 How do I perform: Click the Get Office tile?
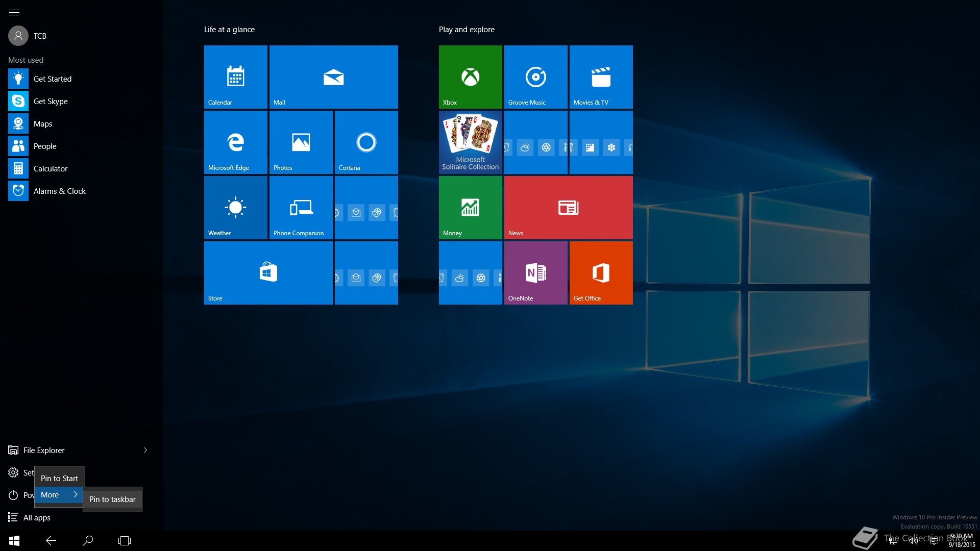(x=601, y=273)
